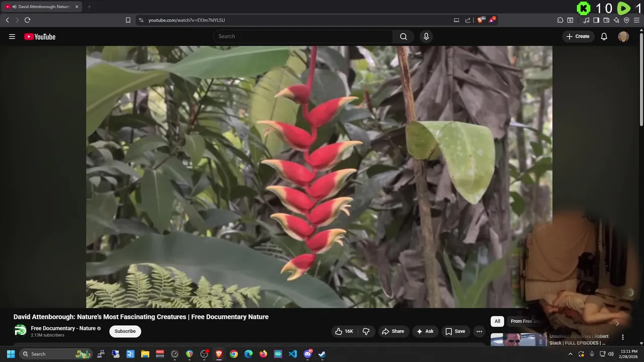Open more actions three-dot menu

(479, 331)
